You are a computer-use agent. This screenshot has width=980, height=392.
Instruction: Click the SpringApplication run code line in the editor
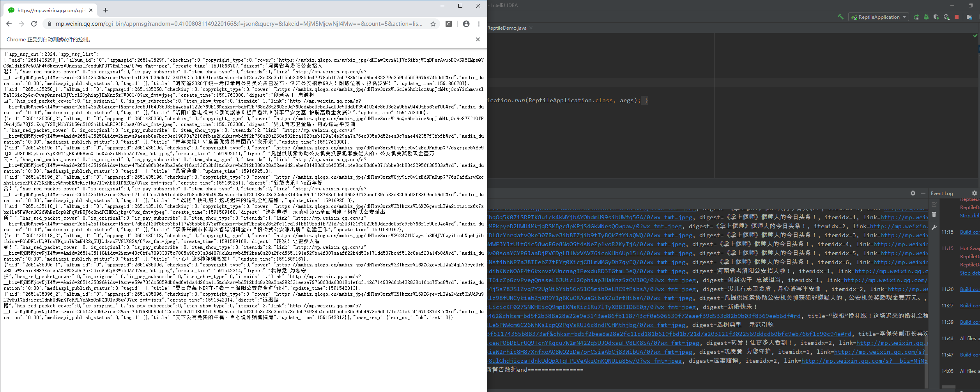[568, 101]
